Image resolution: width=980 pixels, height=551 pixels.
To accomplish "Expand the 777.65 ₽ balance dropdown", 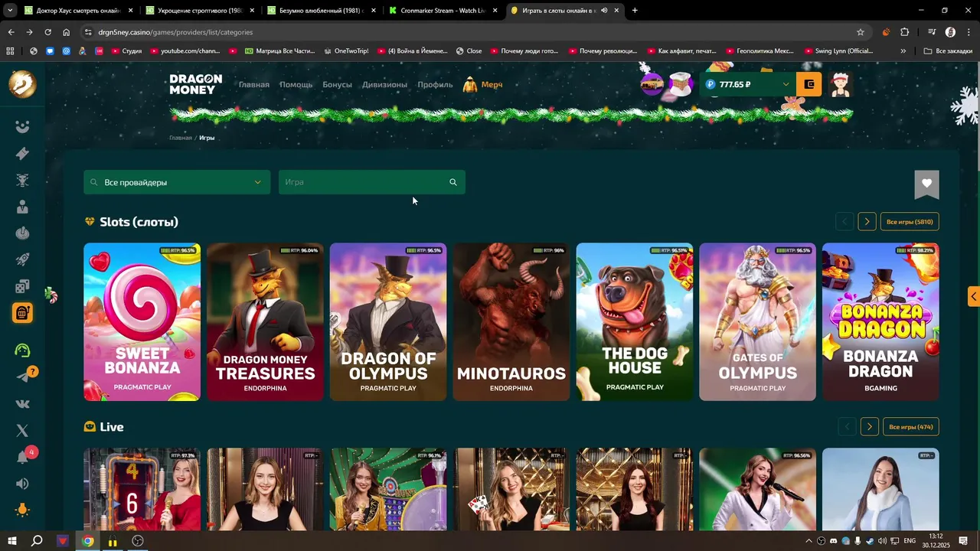I will pos(786,84).
